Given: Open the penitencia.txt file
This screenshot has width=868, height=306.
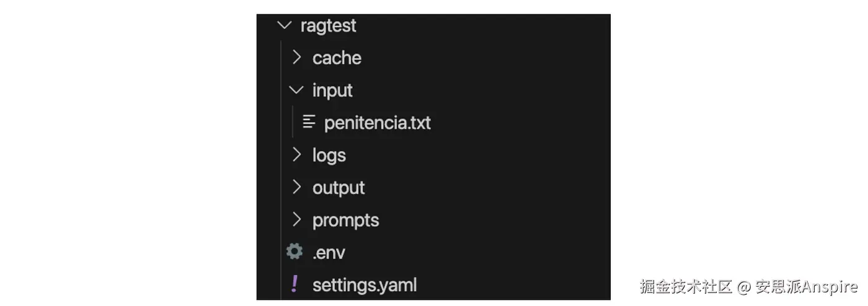Looking at the screenshot, I should click(377, 123).
